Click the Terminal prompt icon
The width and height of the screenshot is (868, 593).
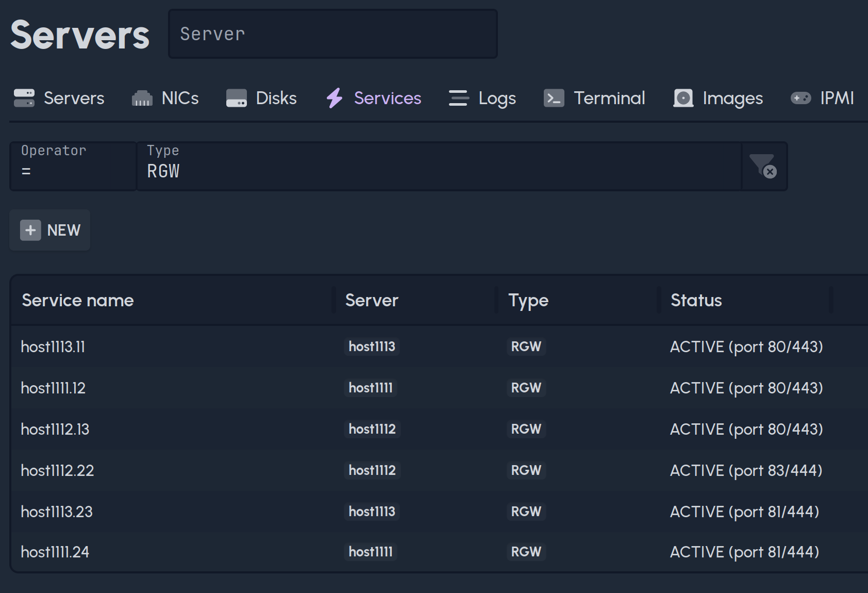554,98
